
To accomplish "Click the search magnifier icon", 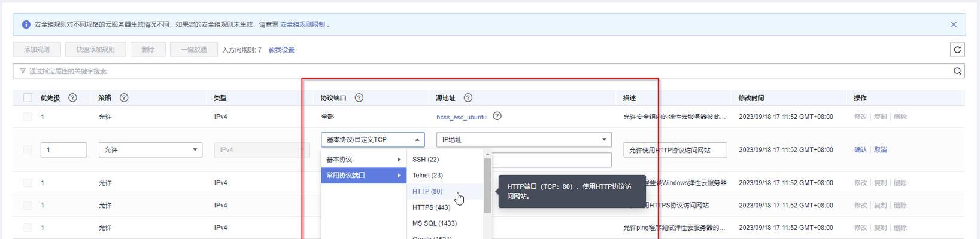I will tap(957, 71).
